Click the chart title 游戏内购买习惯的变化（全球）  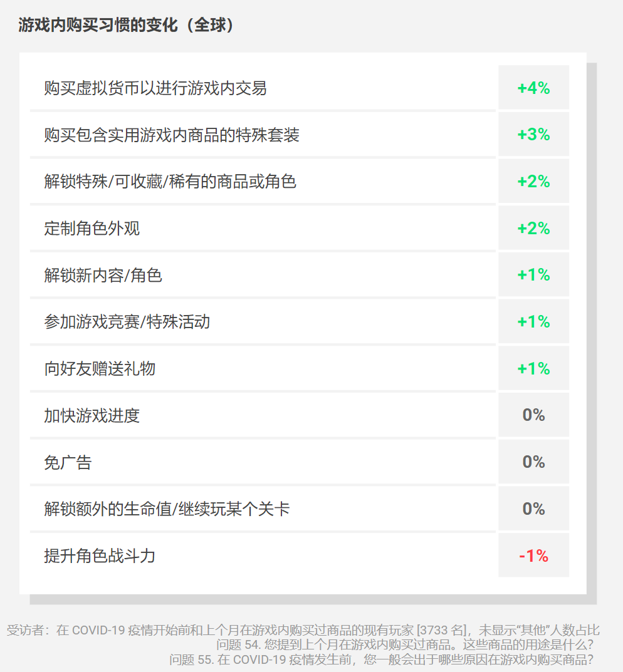click(126, 25)
